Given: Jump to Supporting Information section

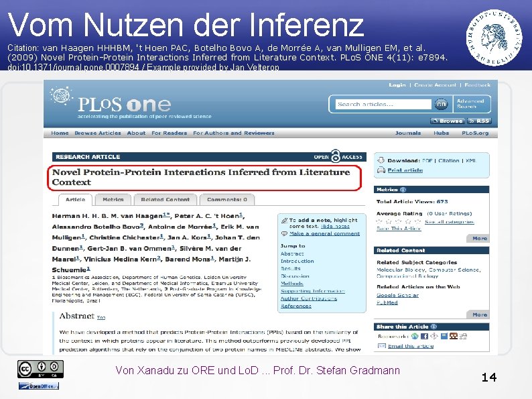Looking at the screenshot, I should (313, 291).
